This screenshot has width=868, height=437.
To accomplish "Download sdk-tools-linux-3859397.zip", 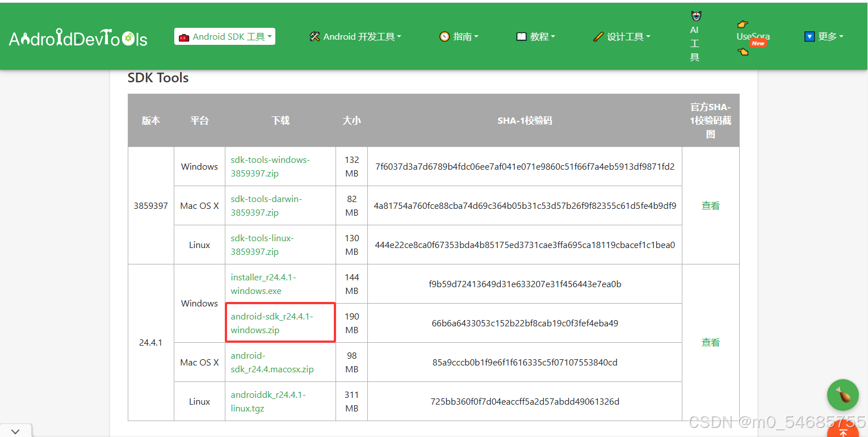I will (262, 245).
